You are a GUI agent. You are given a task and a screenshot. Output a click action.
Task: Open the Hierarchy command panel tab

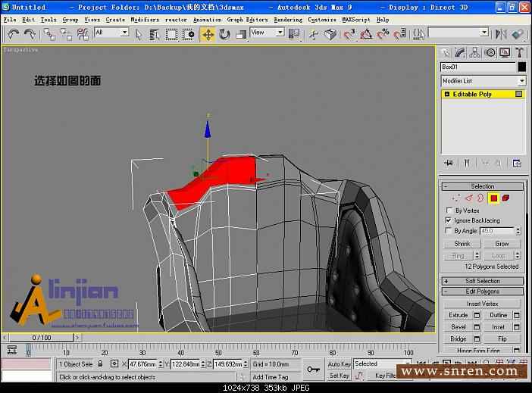point(474,52)
